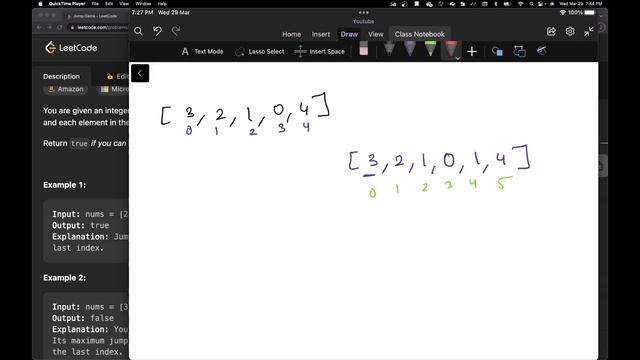
Task: Open the Window menu
Action: pyautogui.click(x=143, y=4)
